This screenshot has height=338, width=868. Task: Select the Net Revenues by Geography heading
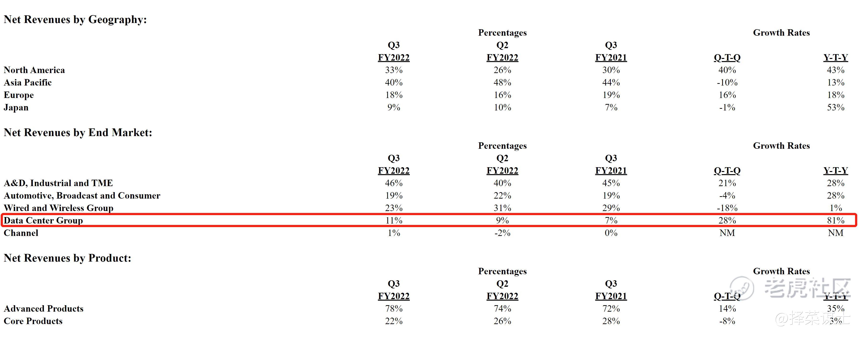(x=75, y=20)
